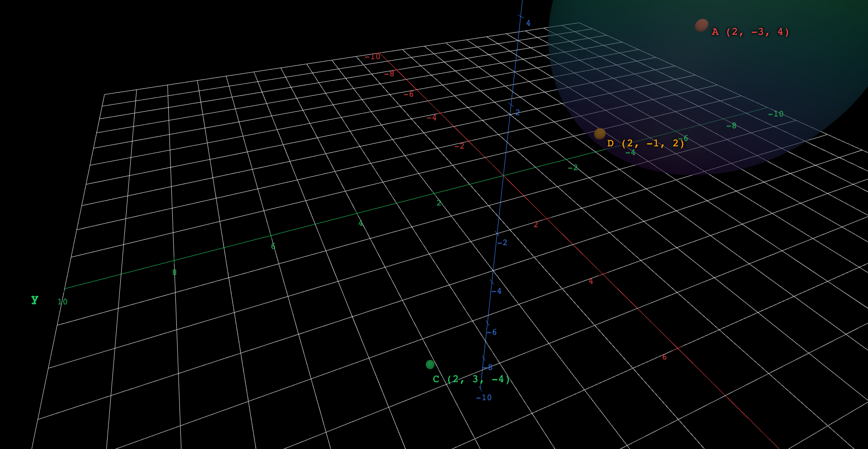Click the red x-axis tick label 4

click(591, 281)
